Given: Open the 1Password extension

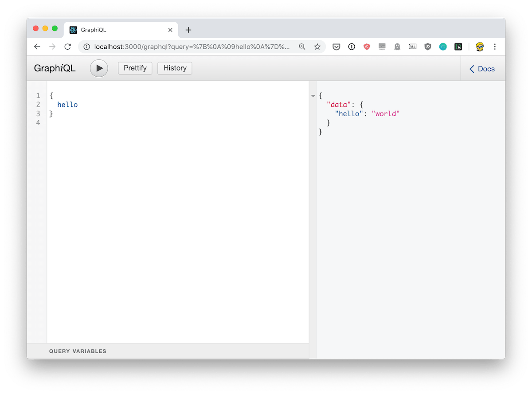Looking at the screenshot, I should (x=352, y=47).
